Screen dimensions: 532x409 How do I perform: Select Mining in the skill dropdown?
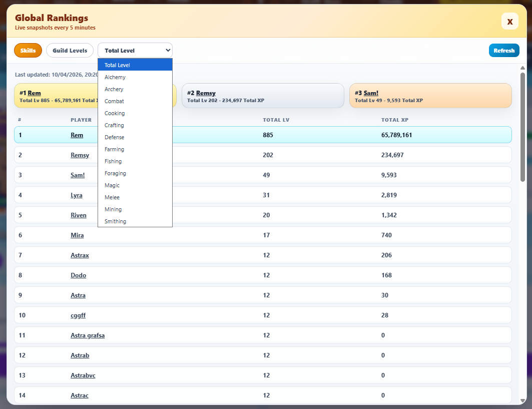coord(113,209)
